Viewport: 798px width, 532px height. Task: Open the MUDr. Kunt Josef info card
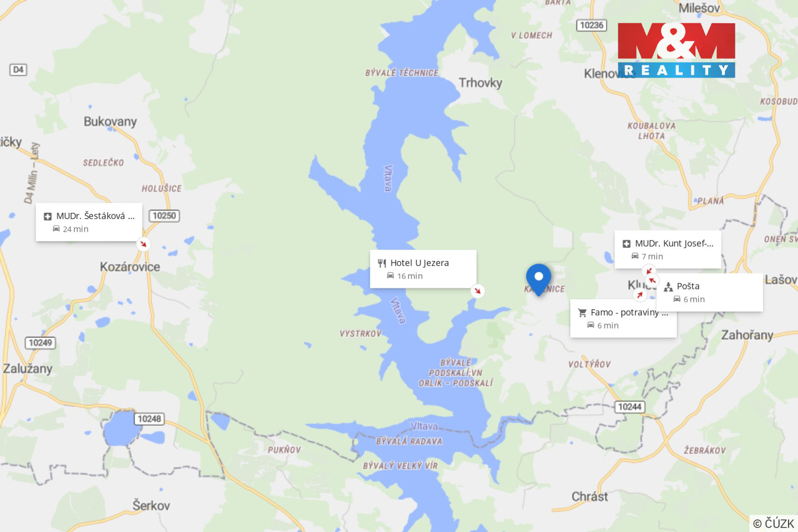click(x=668, y=249)
